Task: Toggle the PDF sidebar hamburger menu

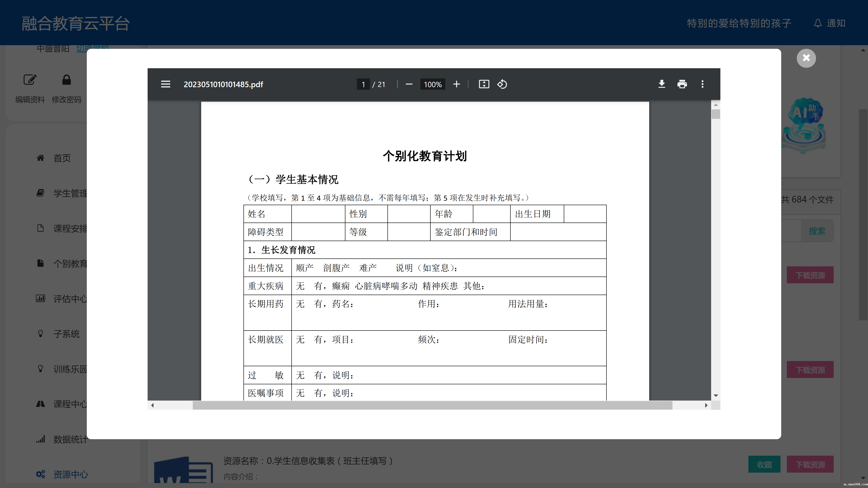Action: (x=165, y=84)
